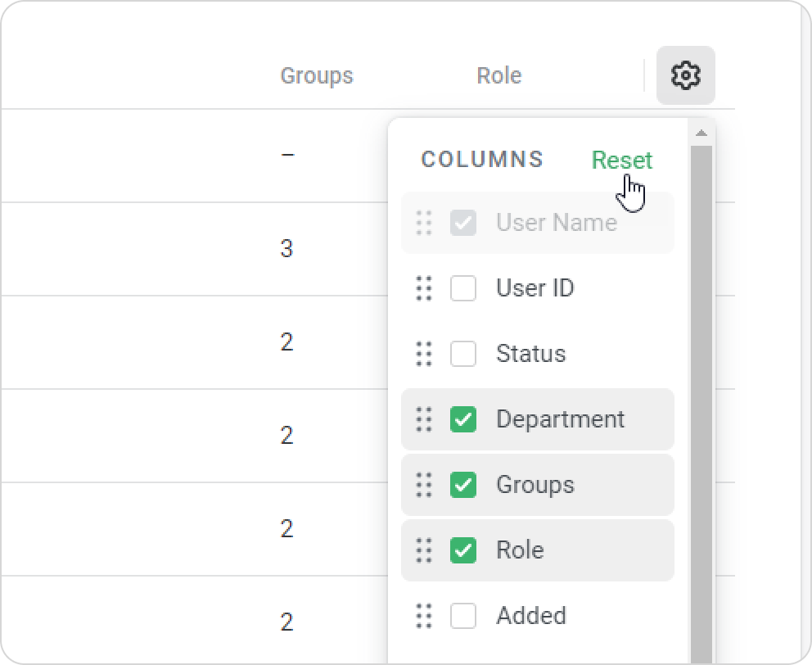Uncheck the Department column checkbox

(463, 419)
